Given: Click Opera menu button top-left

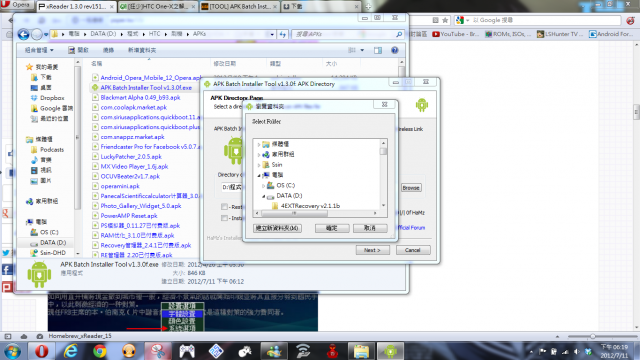Looking at the screenshot, I should coord(16,5).
